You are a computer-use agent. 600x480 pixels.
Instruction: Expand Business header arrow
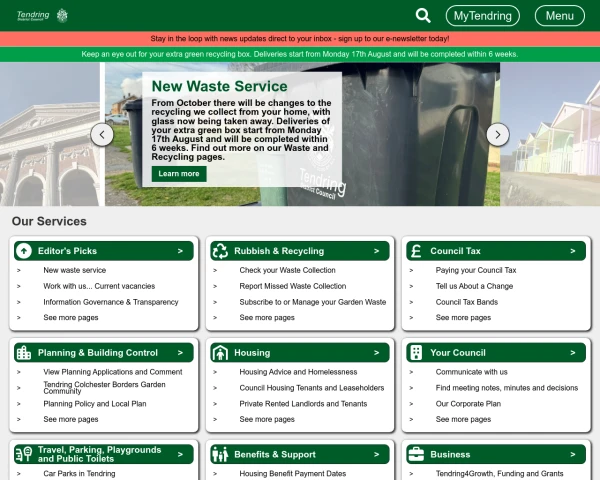(573, 454)
